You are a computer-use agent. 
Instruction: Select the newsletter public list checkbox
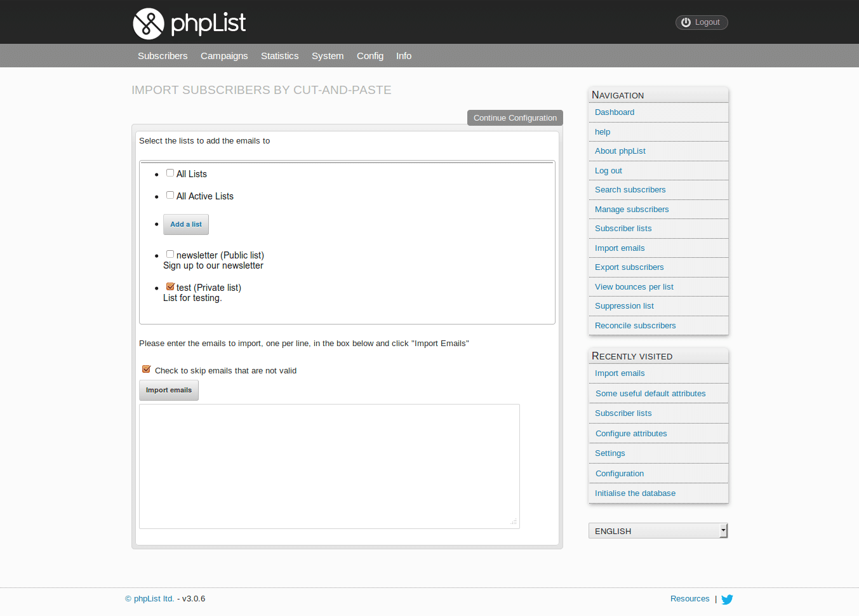(170, 254)
